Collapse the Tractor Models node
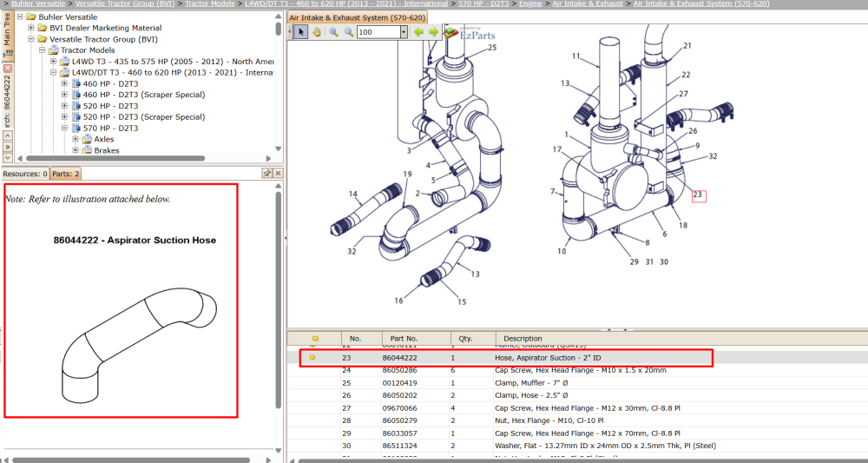The height and width of the screenshot is (463, 868). pyautogui.click(x=42, y=50)
